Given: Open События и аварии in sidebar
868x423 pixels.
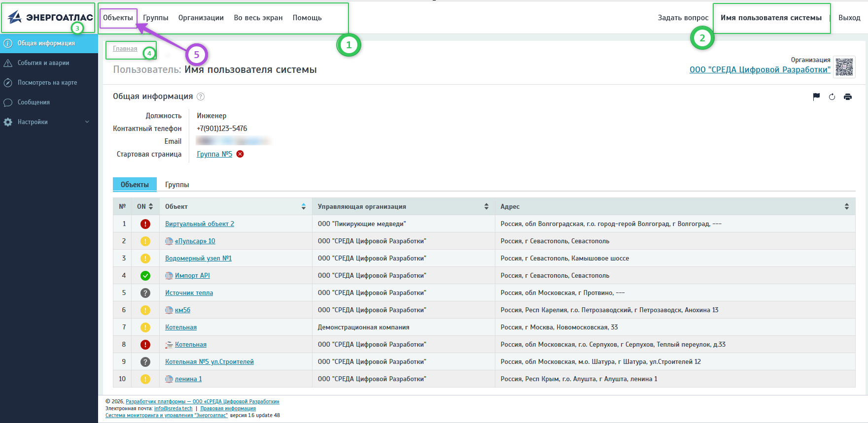Looking at the screenshot, I should [49, 63].
